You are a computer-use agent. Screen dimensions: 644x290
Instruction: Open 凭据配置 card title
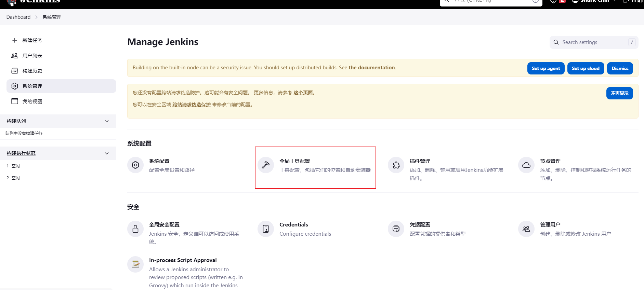pyautogui.click(x=420, y=225)
